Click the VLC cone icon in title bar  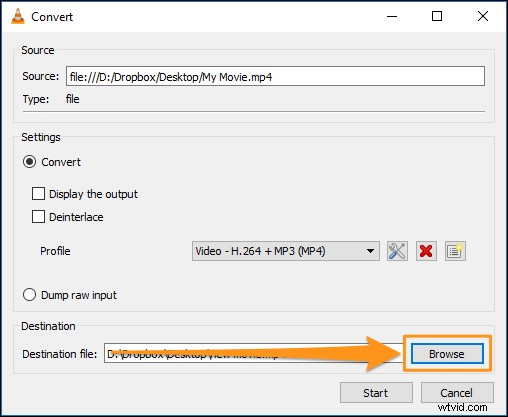click(18, 16)
